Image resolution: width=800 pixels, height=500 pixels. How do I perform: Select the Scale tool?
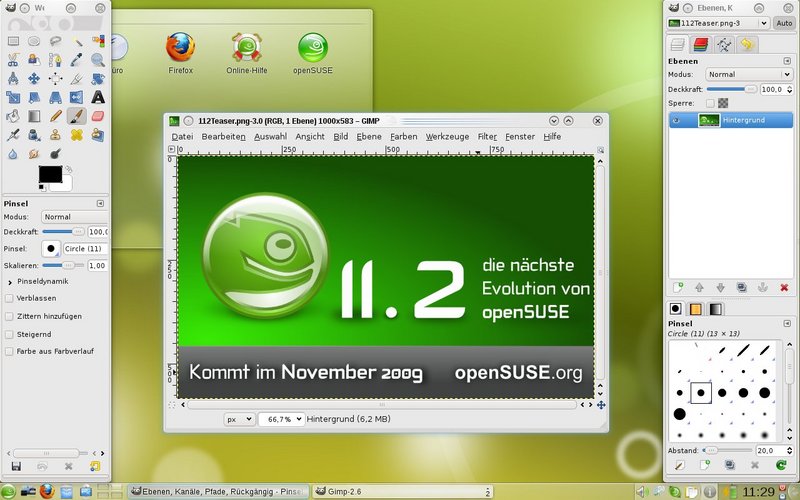click(13, 97)
